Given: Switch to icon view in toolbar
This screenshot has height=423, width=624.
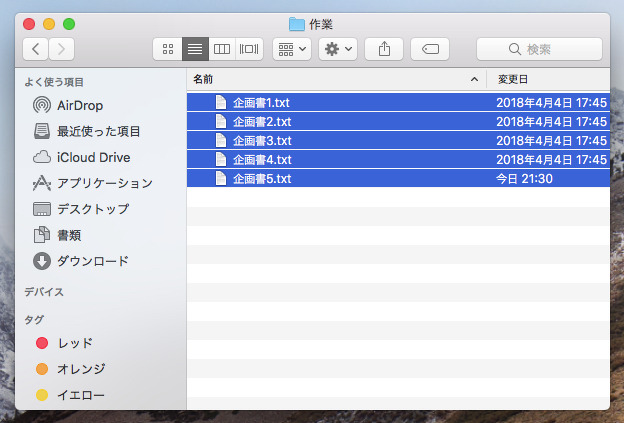Looking at the screenshot, I should [x=167, y=48].
